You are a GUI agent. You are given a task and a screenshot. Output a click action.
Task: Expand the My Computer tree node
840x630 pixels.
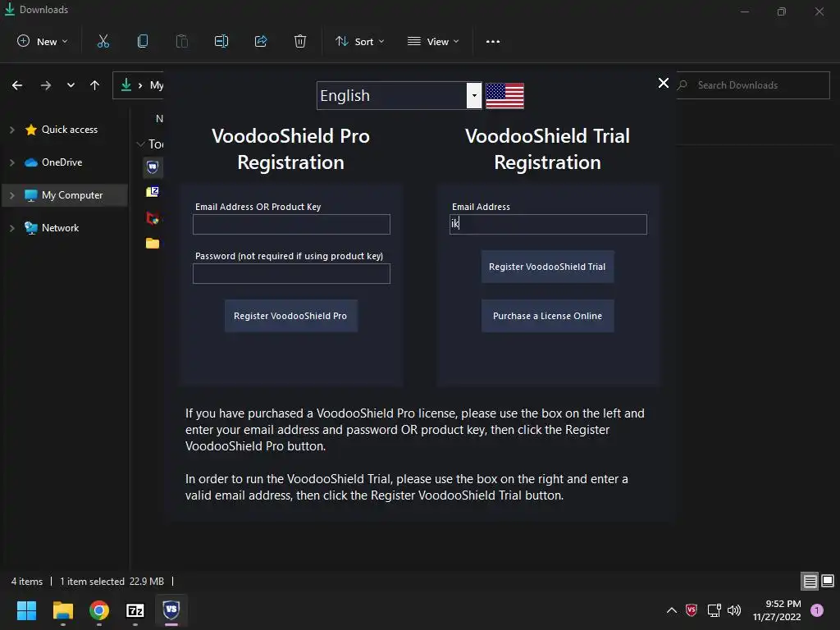[x=11, y=195]
